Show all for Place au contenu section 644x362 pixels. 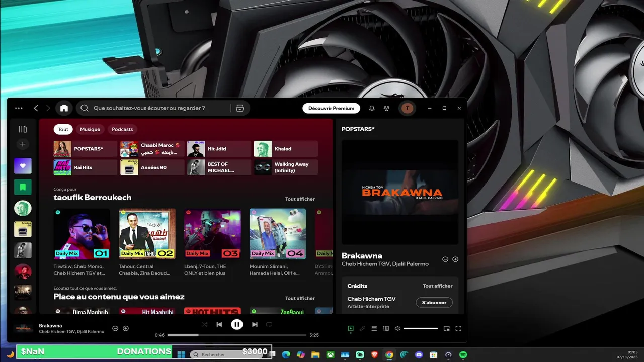tap(300, 298)
